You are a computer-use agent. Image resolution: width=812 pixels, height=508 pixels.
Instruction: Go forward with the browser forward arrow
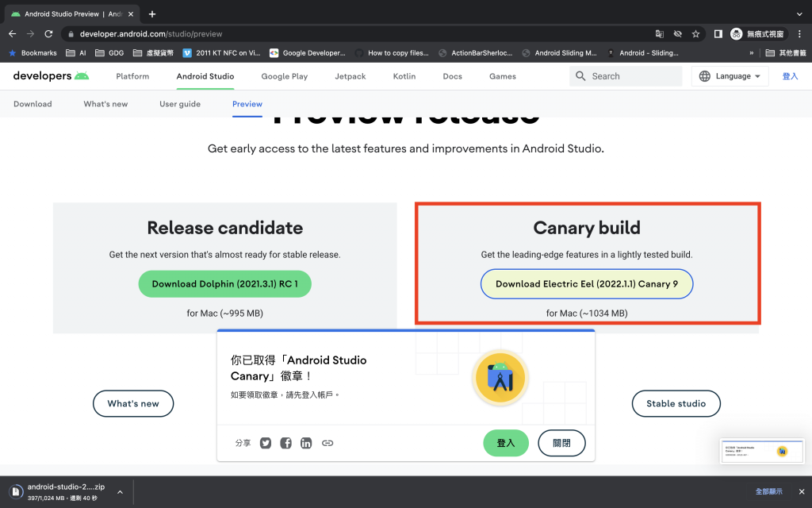(x=31, y=33)
